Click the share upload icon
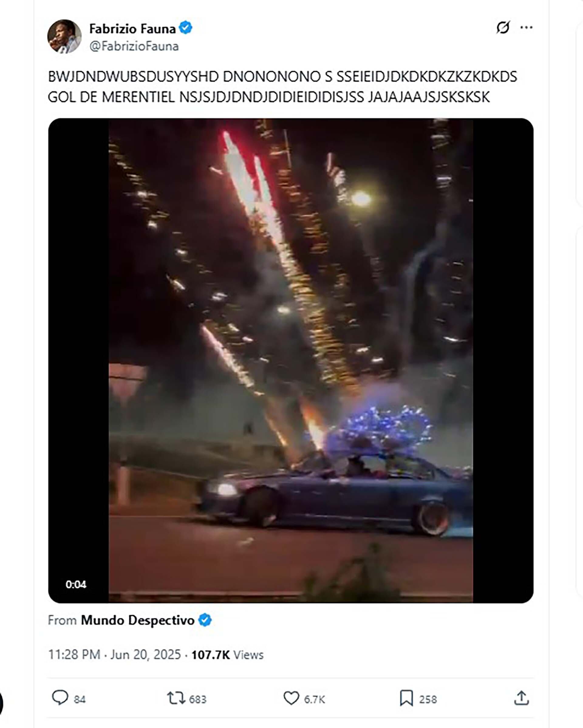The height and width of the screenshot is (728, 583). tap(521, 698)
